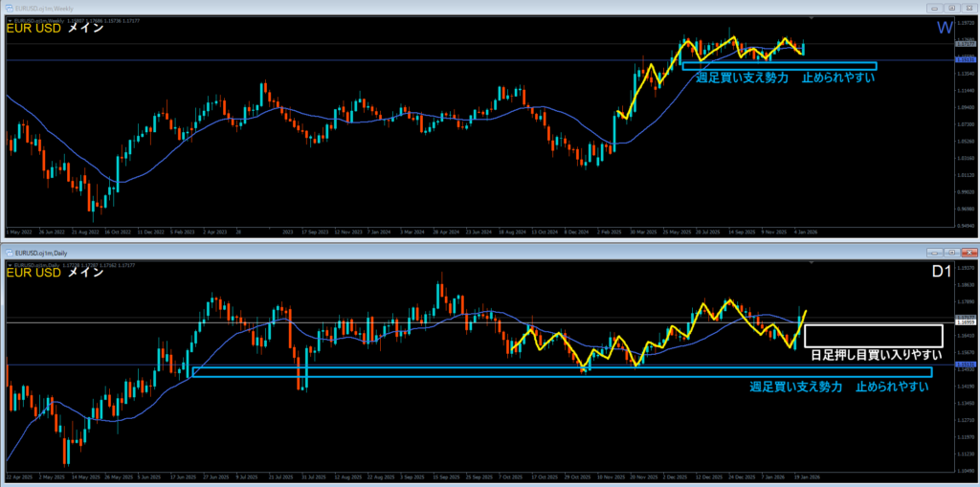Click the 1.16410 price label on Daily scale
The height and width of the screenshot is (487, 980).
coord(964,335)
